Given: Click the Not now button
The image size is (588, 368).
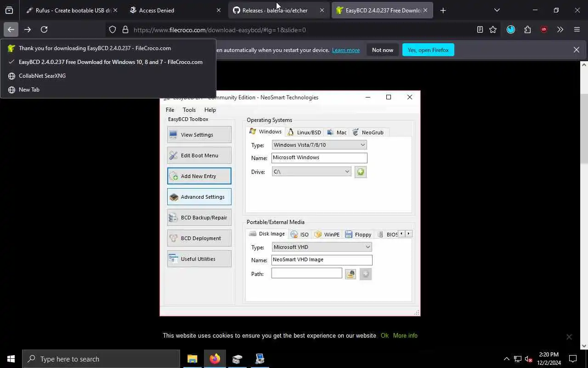Looking at the screenshot, I should (383, 50).
